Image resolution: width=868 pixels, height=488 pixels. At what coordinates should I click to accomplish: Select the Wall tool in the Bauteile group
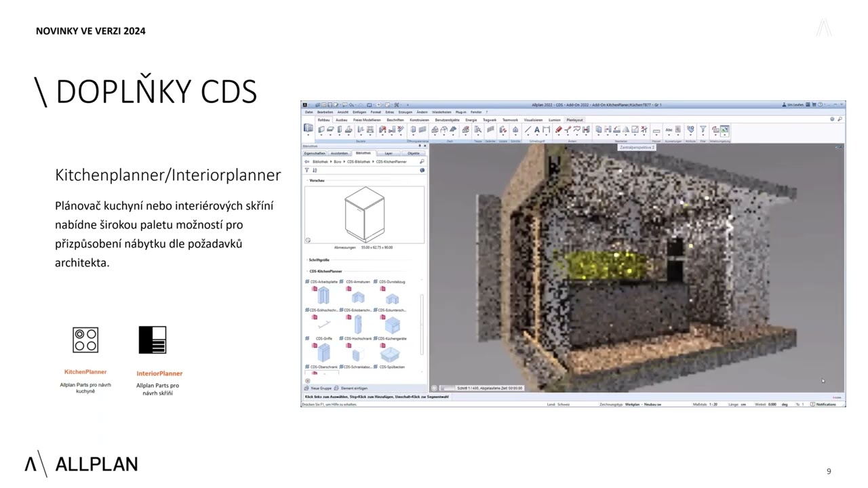click(321, 129)
